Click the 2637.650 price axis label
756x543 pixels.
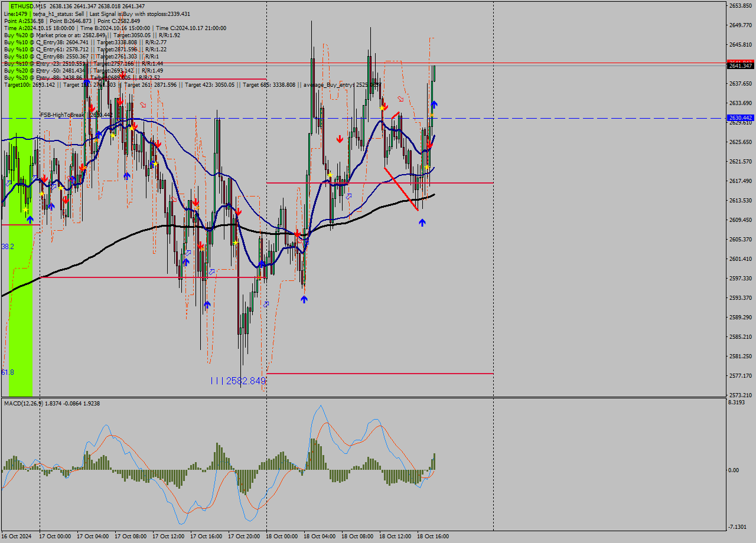coord(741,83)
